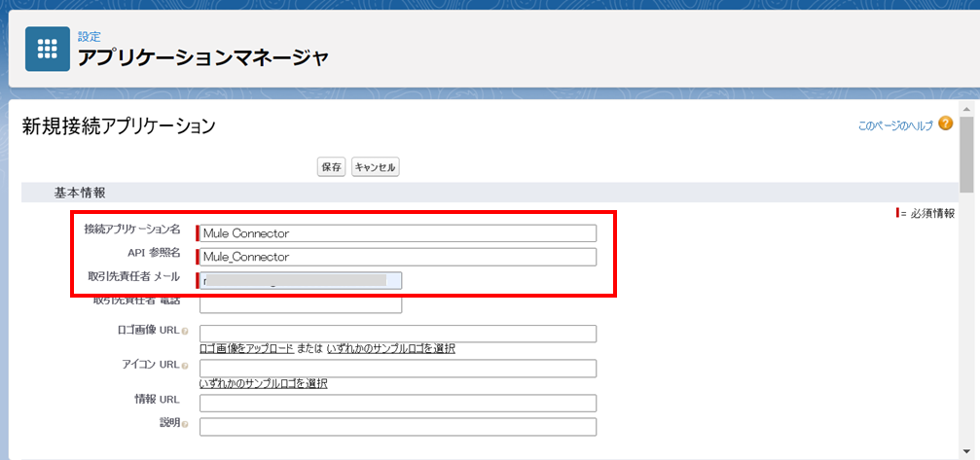Click the info icon beside アイコン URL
The width and height of the screenshot is (980, 460).
pyautogui.click(x=185, y=366)
